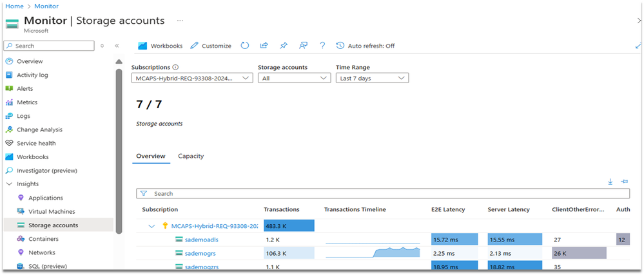644x275 pixels.
Task: Sort by the ClientOtherError column header
Action: coord(578,210)
